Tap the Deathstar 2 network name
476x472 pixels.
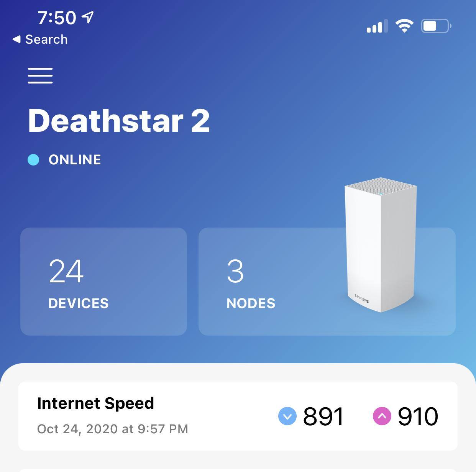tap(119, 120)
